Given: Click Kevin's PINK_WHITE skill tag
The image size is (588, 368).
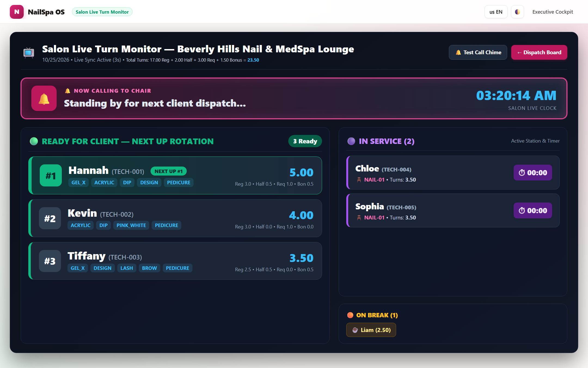Looking at the screenshot, I should coord(131,225).
